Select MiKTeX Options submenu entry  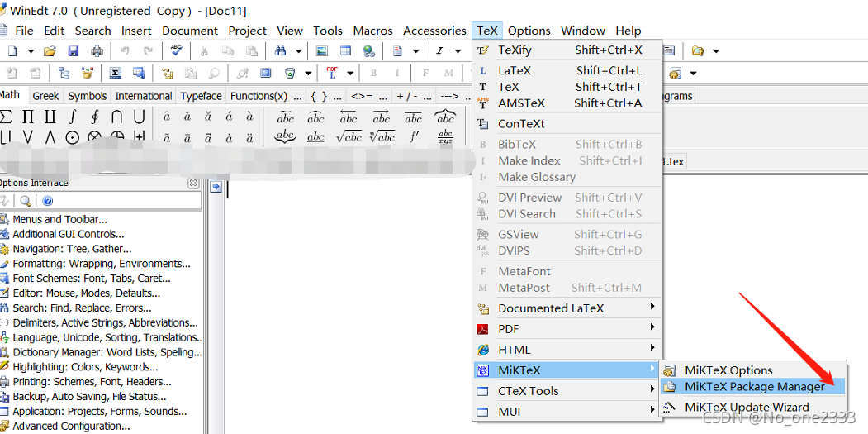pos(753,370)
